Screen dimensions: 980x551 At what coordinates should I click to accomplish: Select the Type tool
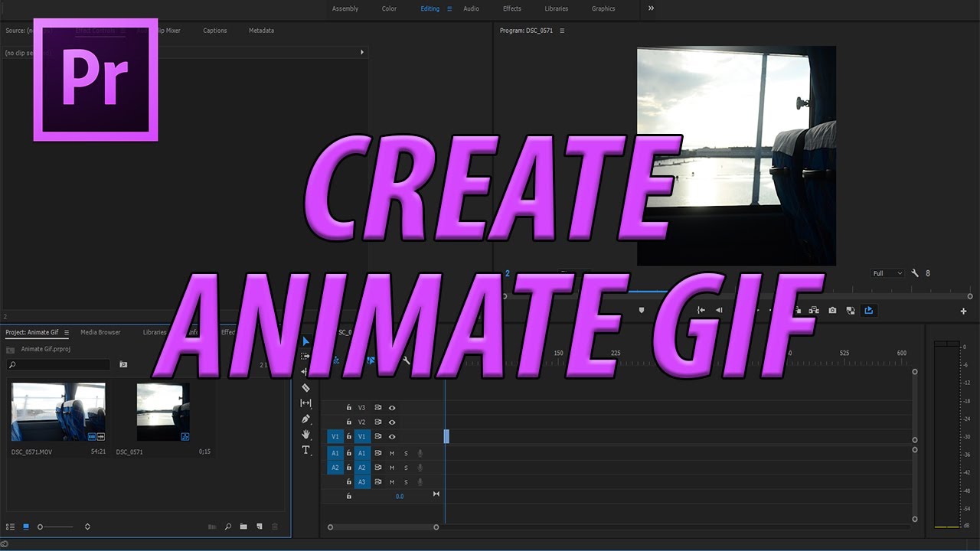point(305,451)
